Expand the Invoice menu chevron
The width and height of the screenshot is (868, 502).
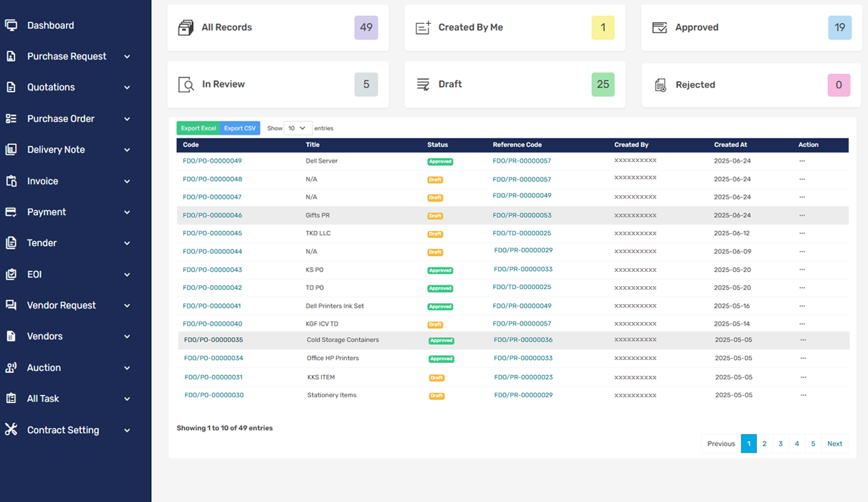(127, 181)
